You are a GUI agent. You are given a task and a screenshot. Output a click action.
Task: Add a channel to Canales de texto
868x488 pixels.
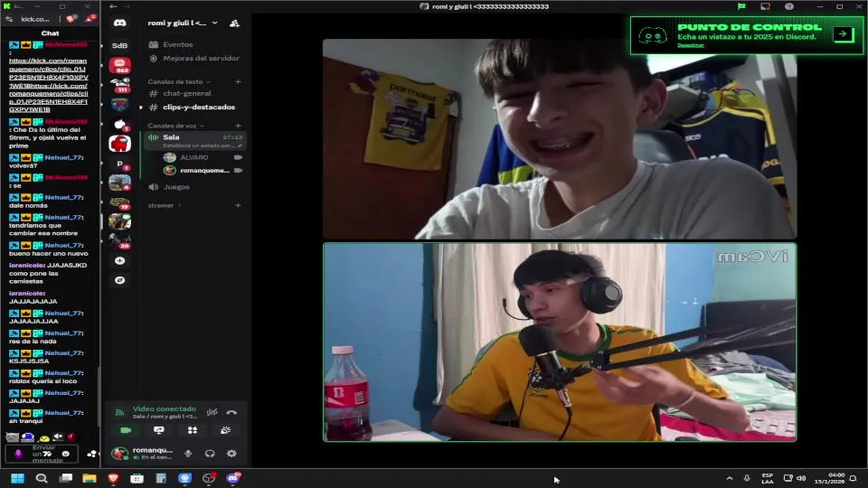click(237, 82)
